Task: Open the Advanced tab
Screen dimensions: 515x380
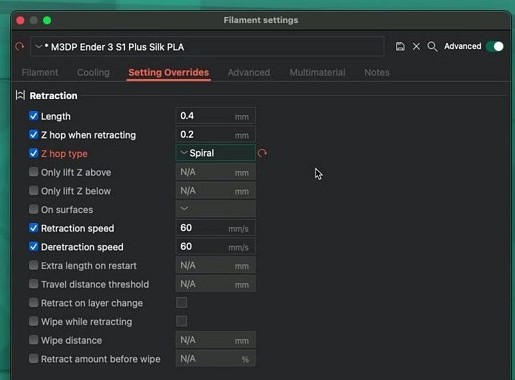Action: coord(249,72)
